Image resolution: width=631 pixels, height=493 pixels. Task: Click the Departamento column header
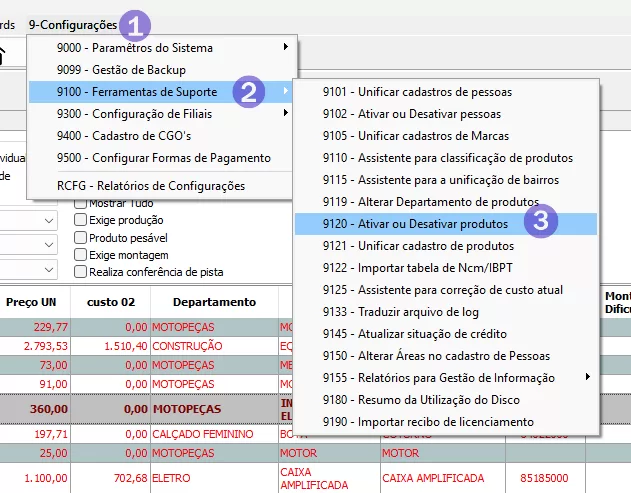tap(213, 301)
